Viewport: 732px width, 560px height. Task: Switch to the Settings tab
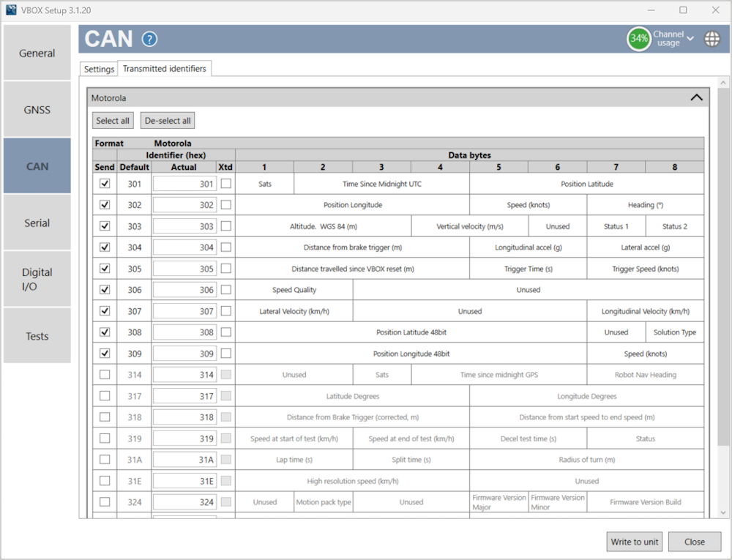tap(99, 69)
